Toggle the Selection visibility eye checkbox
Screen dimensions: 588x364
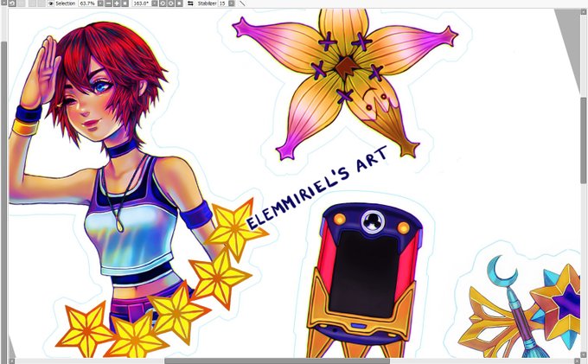tap(51, 3)
